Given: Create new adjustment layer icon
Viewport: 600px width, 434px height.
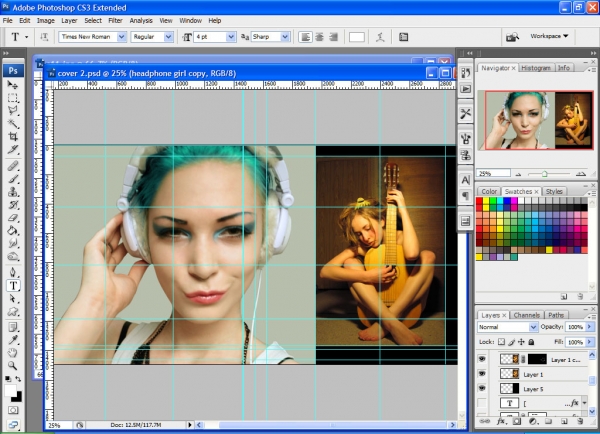Looking at the screenshot, I should [x=532, y=421].
